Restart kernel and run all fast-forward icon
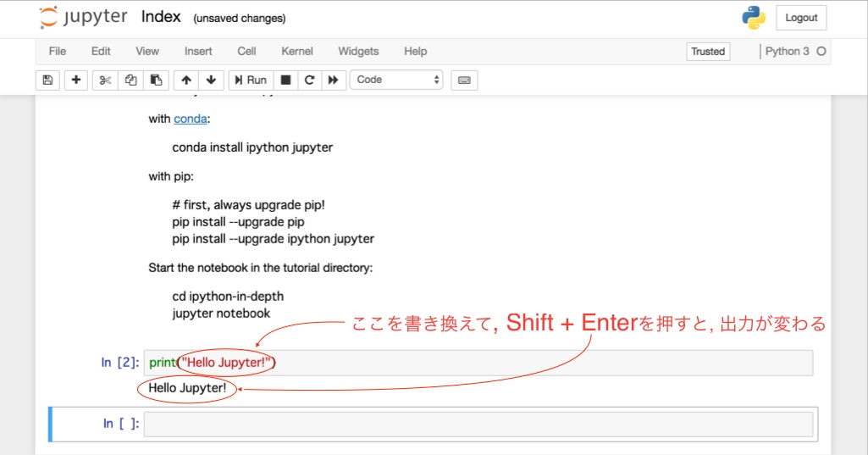 tap(334, 80)
